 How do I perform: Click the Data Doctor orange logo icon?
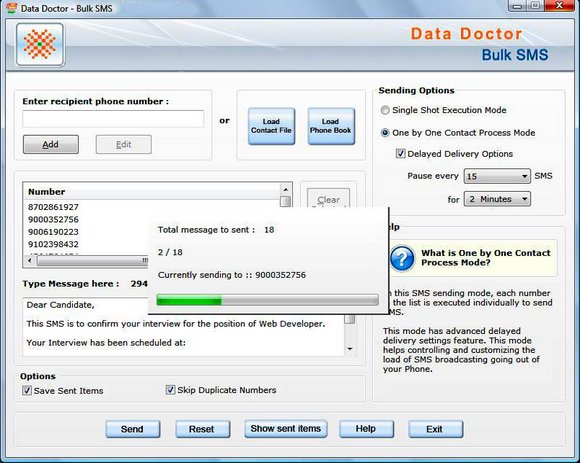40,45
